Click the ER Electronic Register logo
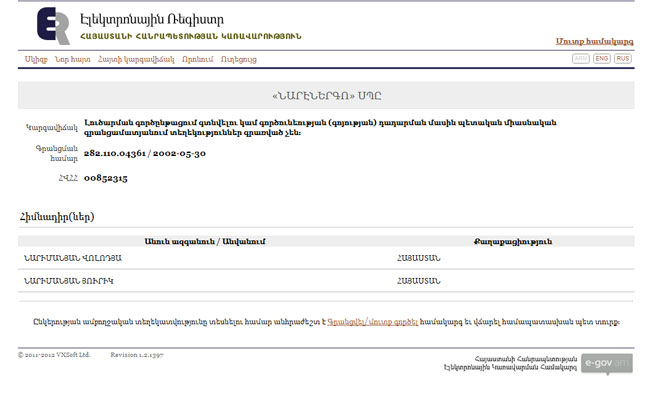The height and width of the screenshot is (397, 650). point(53,26)
